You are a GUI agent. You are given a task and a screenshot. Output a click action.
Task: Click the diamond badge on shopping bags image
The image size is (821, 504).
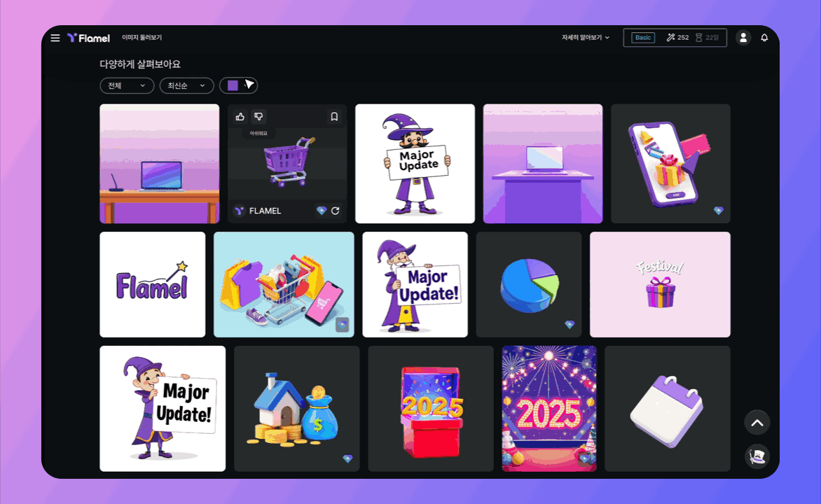pos(343,325)
